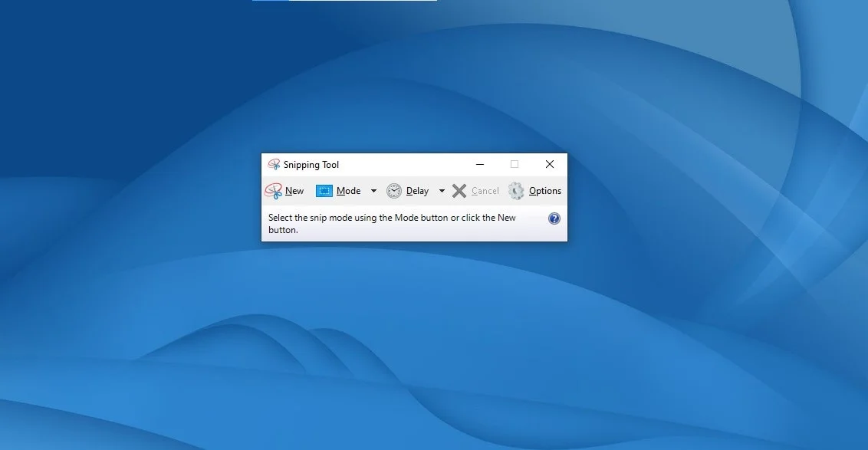Click the rectangular snip mode icon beside Mode
This screenshot has height=450, width=868.
pyautogui.click(x=323, y=190)
